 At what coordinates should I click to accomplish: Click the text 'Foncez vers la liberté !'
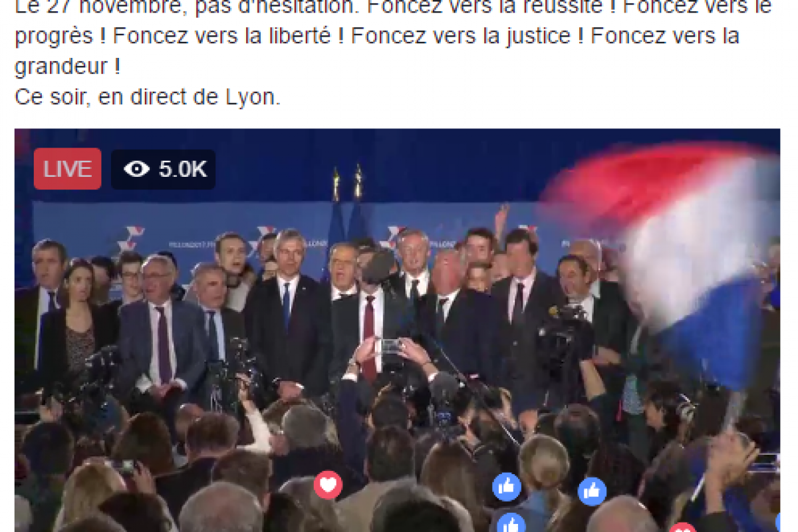tap(229, 36)
